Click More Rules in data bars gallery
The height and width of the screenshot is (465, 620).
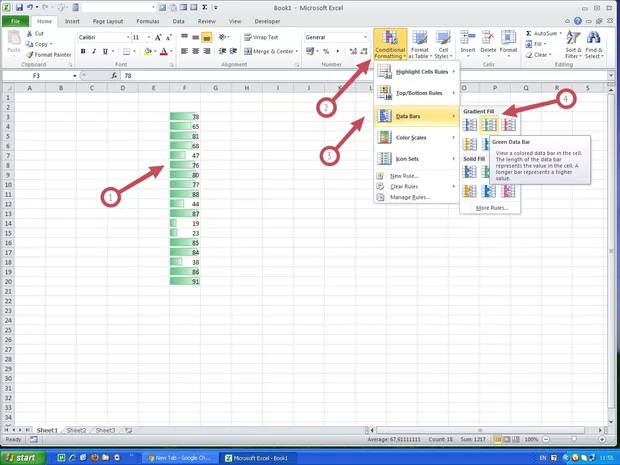tap(491, 207)
